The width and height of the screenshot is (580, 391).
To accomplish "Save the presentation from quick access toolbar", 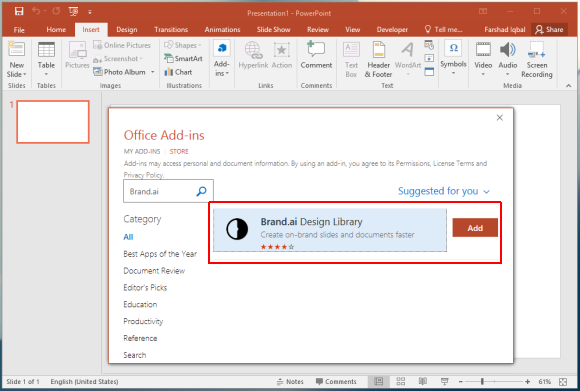I will click(x=19, y=11).
